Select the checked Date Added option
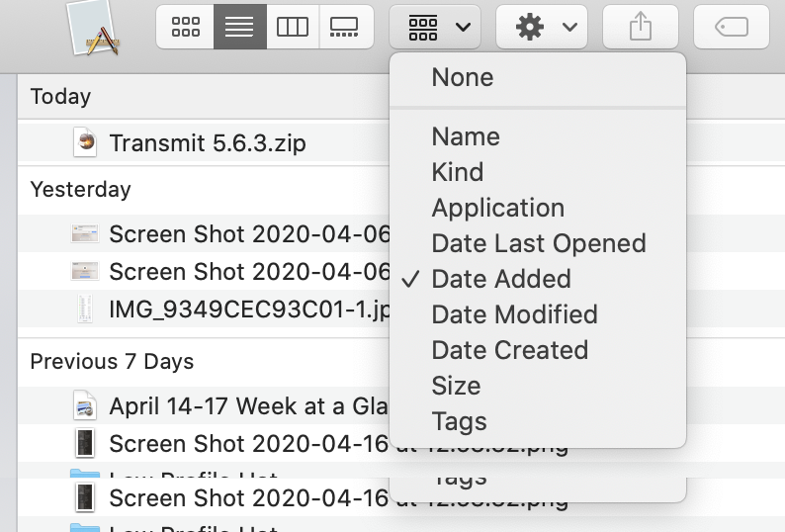 [x=538, y=279]
